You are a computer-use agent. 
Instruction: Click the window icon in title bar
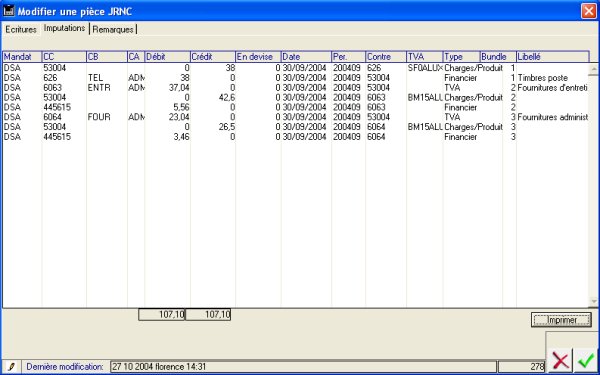point(9,11)
